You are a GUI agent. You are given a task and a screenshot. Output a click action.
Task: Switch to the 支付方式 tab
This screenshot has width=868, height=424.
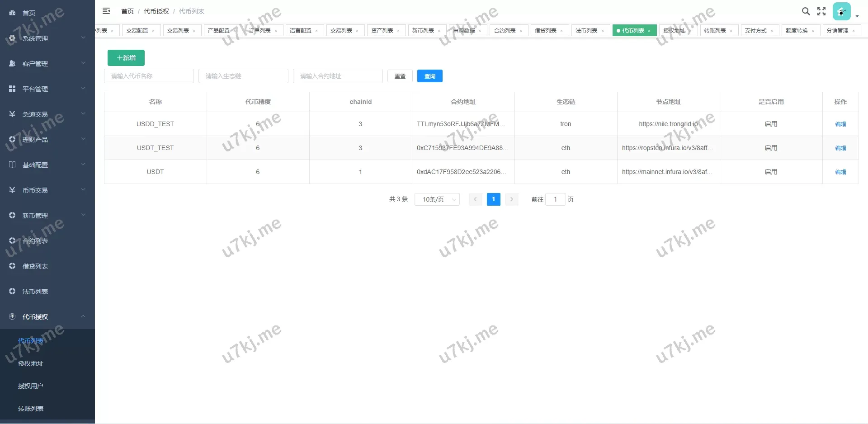coord(755,30)
